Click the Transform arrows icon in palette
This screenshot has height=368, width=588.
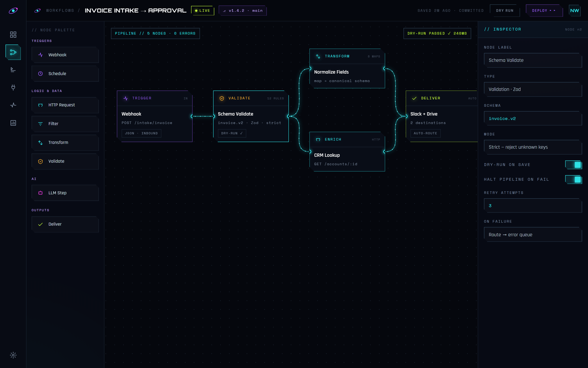(x=40, y=142)
